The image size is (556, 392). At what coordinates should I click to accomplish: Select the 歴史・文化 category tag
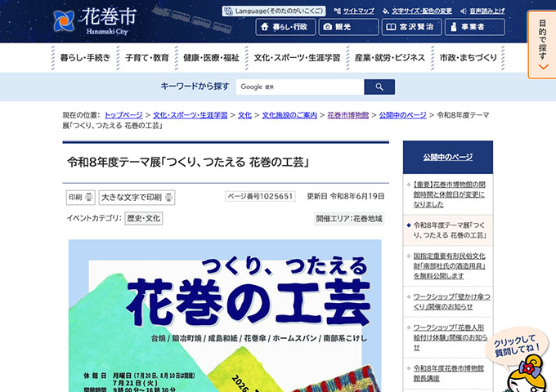[x=144, y=218]
